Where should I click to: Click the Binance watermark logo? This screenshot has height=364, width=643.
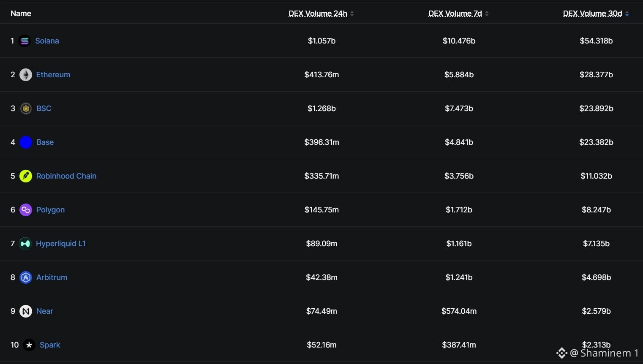tap(561, 353)
